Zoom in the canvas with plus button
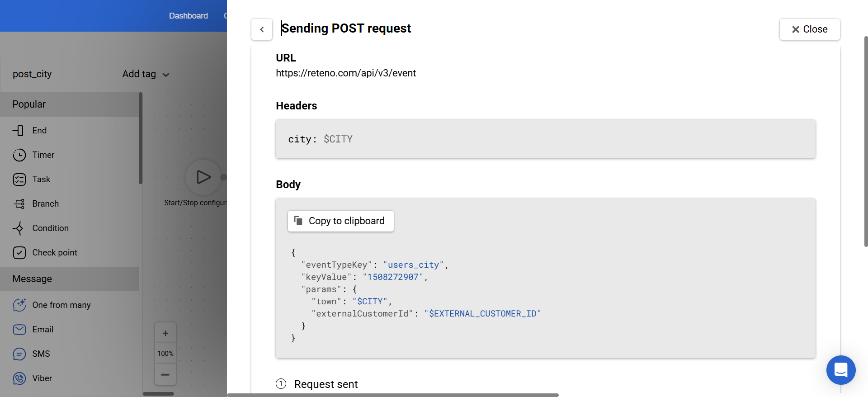 pyautogui.click(x=165, y=333)
